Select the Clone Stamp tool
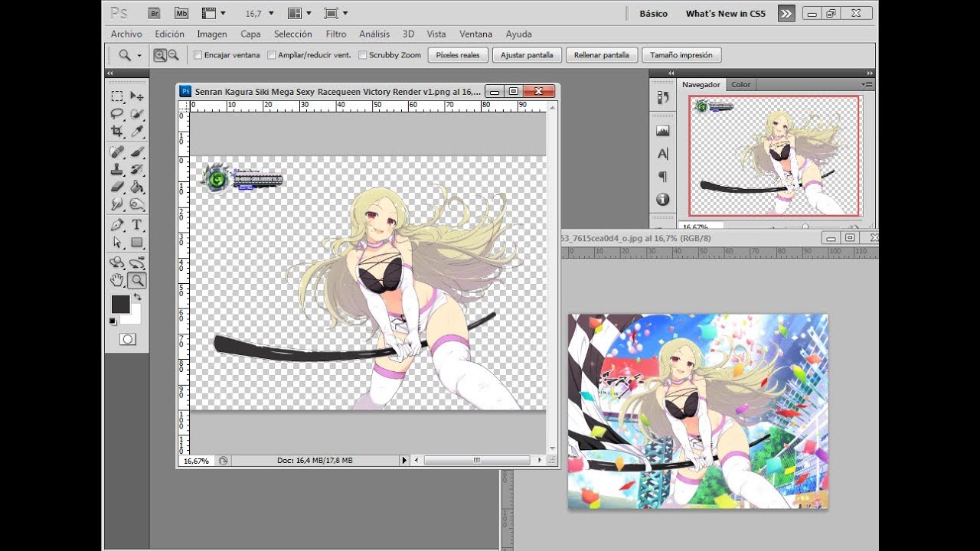The image size is (980, 551). [117, 169]
